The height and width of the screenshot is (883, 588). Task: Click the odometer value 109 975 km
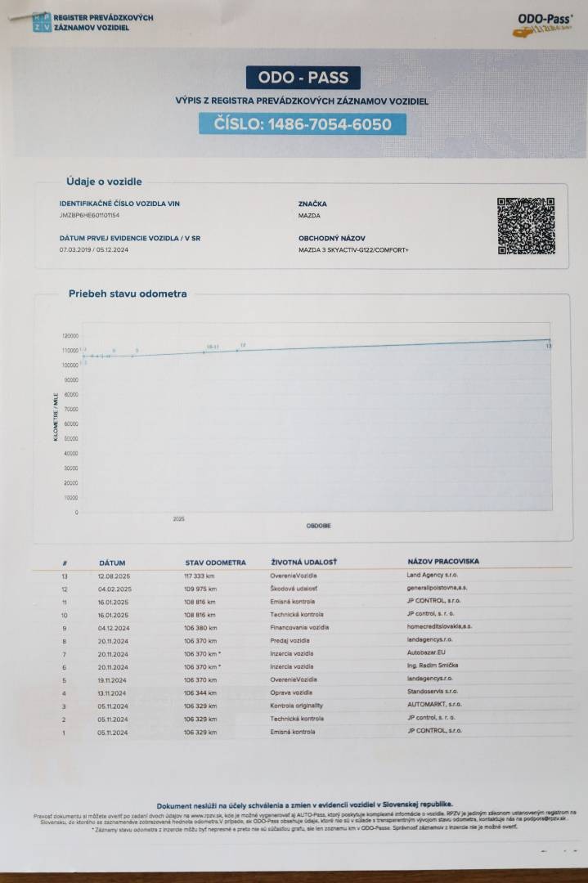click(200, 589)
